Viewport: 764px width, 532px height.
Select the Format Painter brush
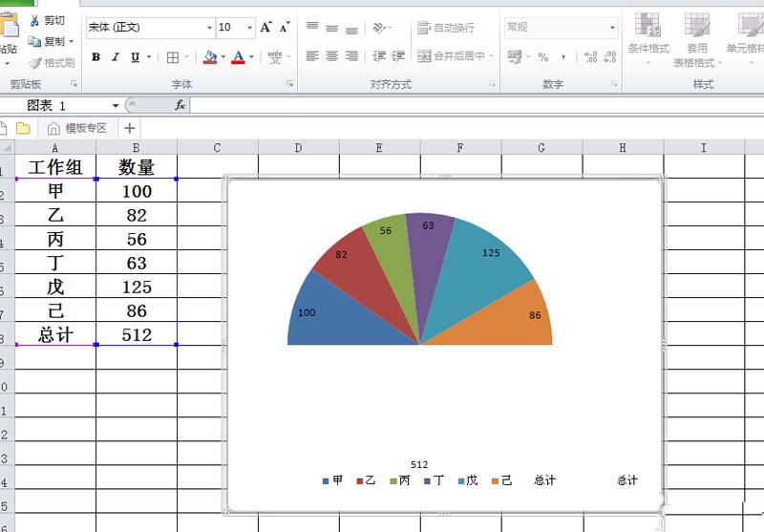[x=35, y=63]
